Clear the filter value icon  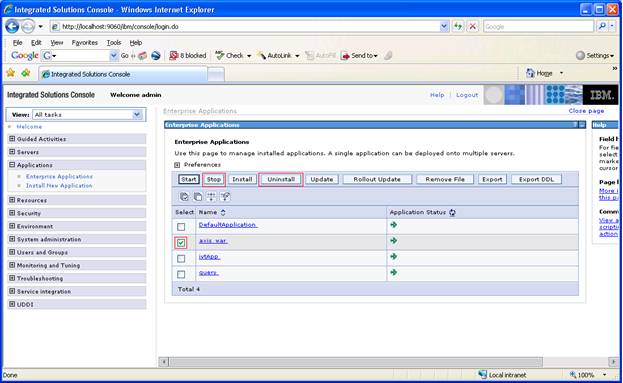225,196
